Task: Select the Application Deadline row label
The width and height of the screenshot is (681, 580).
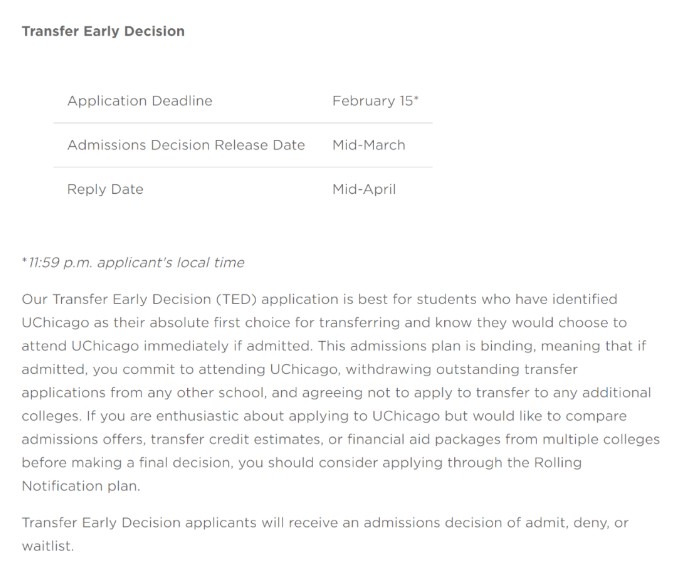Action: point(140,101)
